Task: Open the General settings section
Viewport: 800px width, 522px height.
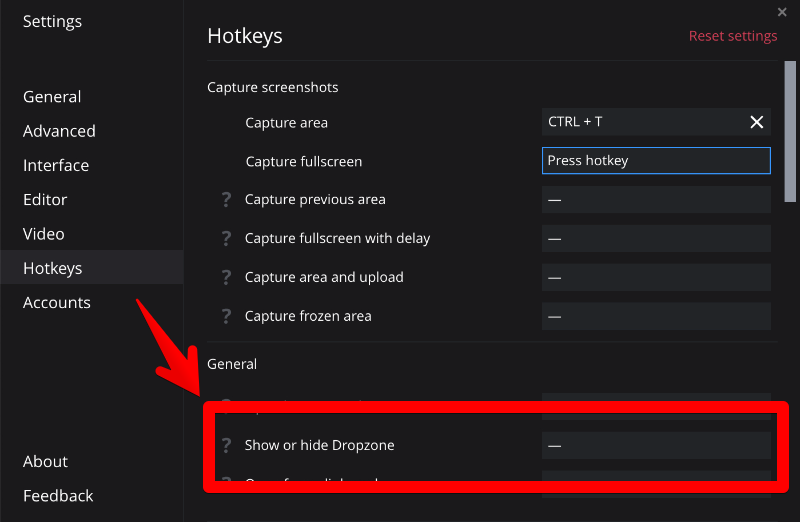Action: (52, 97)
